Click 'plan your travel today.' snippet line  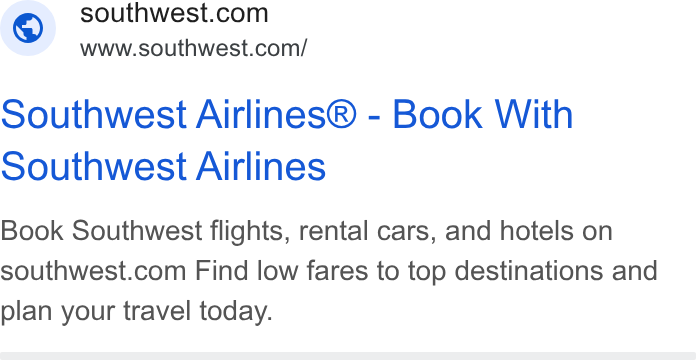pyautogui.click(x=136, y=312)
